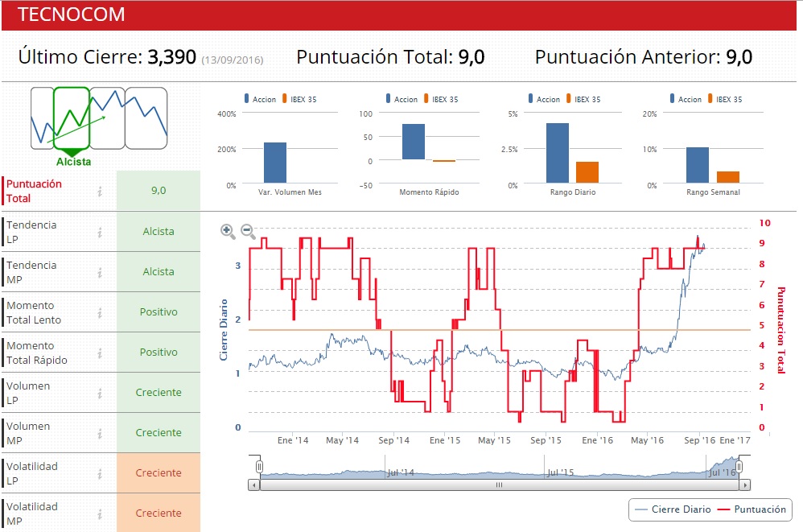Toggle Cierre Diario series in chart legend
The image size is (803, 532).
tap(673, 509)
